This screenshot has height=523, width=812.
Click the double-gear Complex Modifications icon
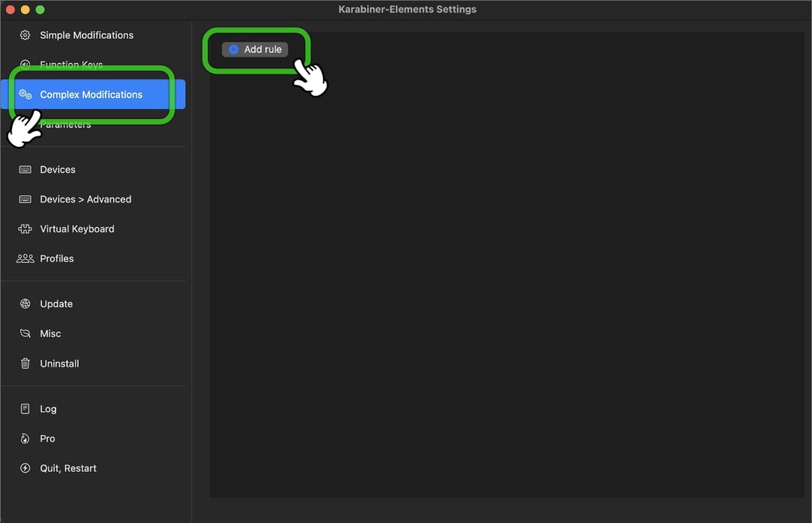25,95
